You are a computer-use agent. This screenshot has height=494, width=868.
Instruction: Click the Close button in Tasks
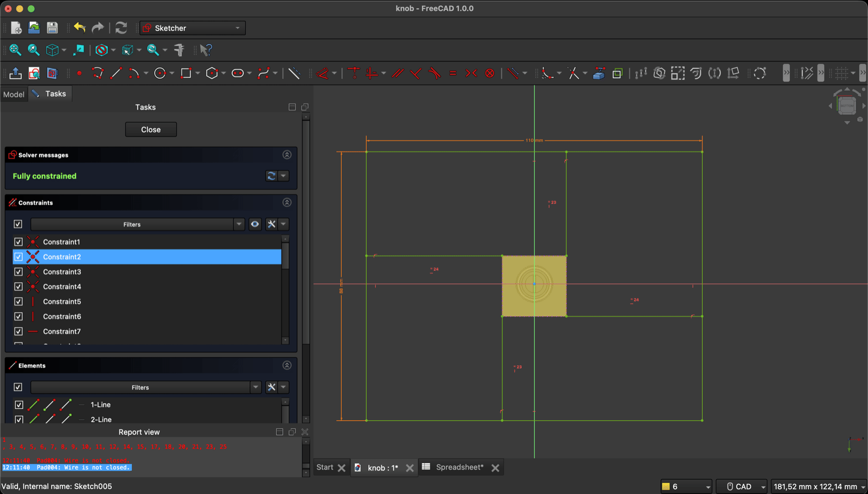(x=151, y=130)
